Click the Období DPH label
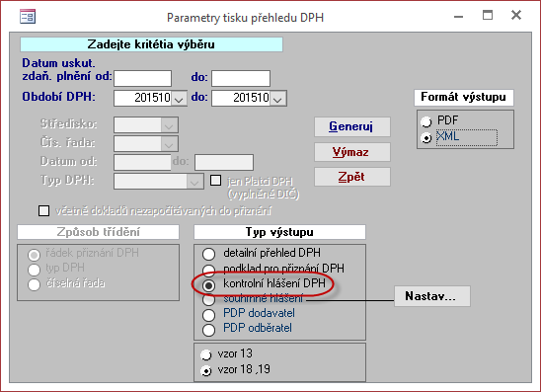 pyautogui.click(x=58, y=97)
